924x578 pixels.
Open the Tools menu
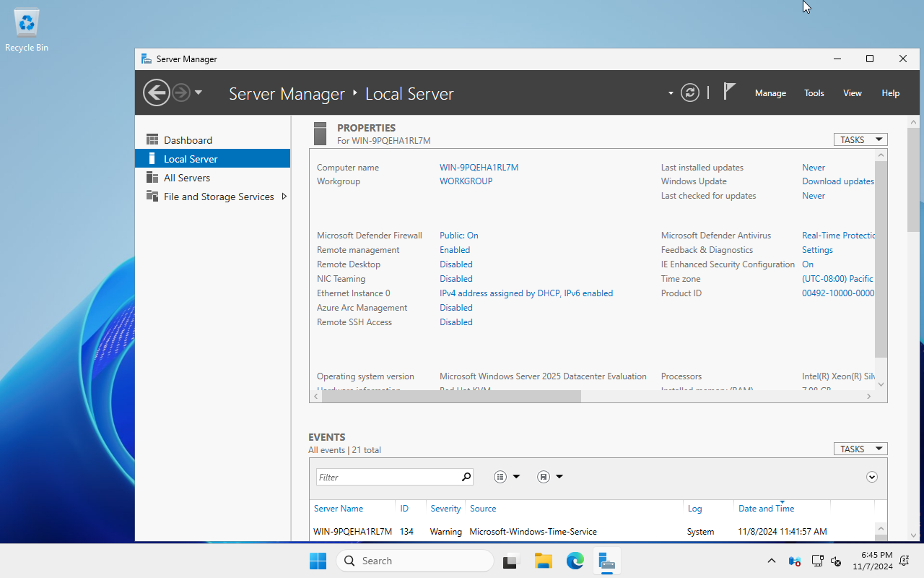click(x=814, y=93)
